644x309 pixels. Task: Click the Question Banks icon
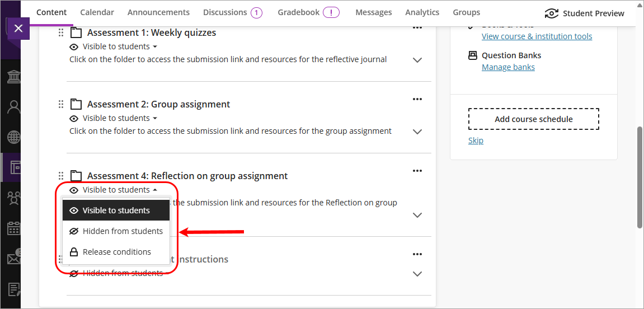[473, 55]
